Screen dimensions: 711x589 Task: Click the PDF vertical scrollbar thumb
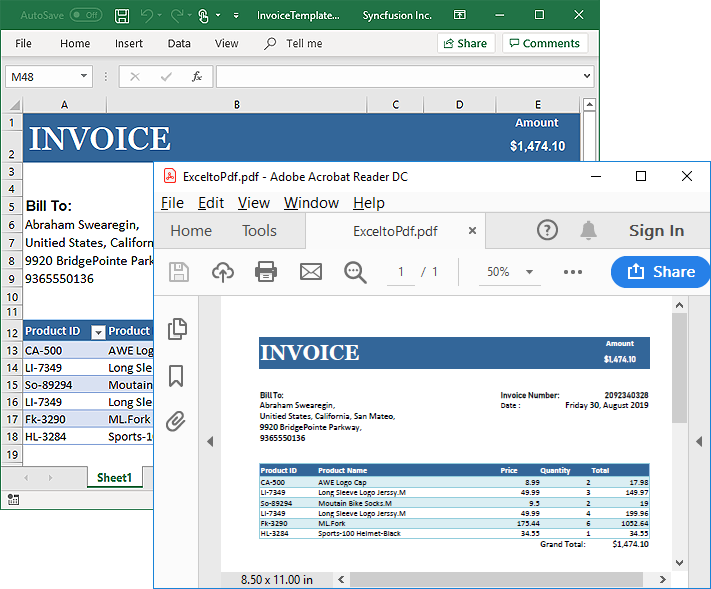(x=679, y=367)
